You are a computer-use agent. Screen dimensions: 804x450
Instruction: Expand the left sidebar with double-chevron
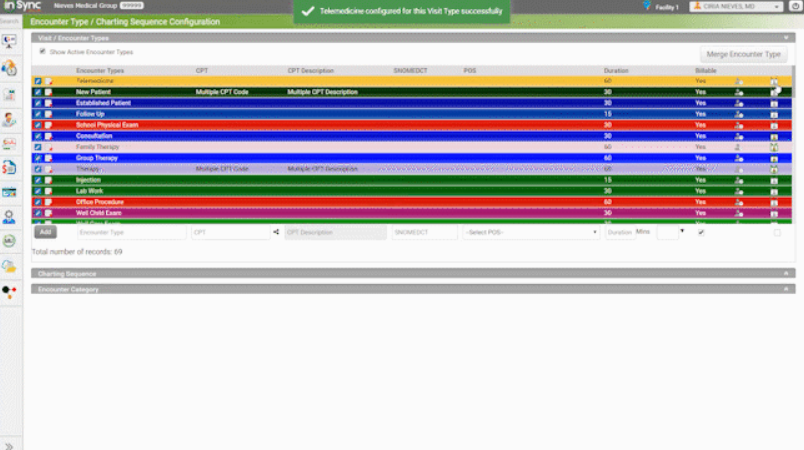coord(9,446)
